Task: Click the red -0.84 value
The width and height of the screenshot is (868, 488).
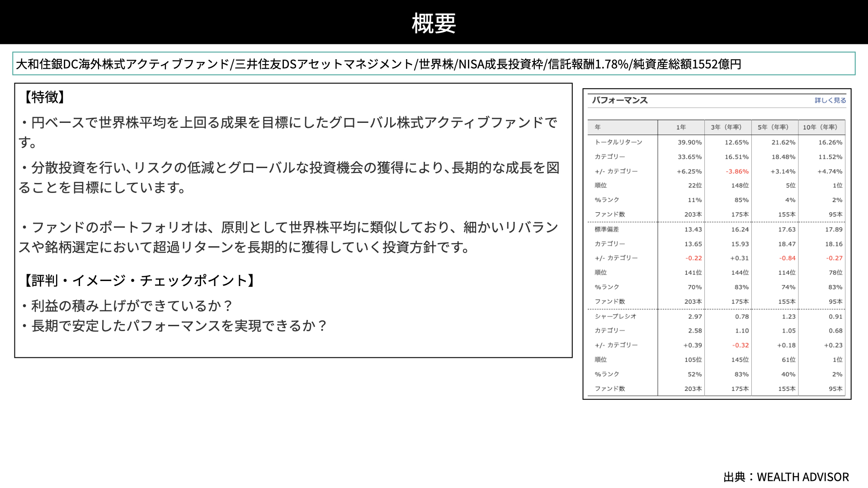Action: pos(788,258)
